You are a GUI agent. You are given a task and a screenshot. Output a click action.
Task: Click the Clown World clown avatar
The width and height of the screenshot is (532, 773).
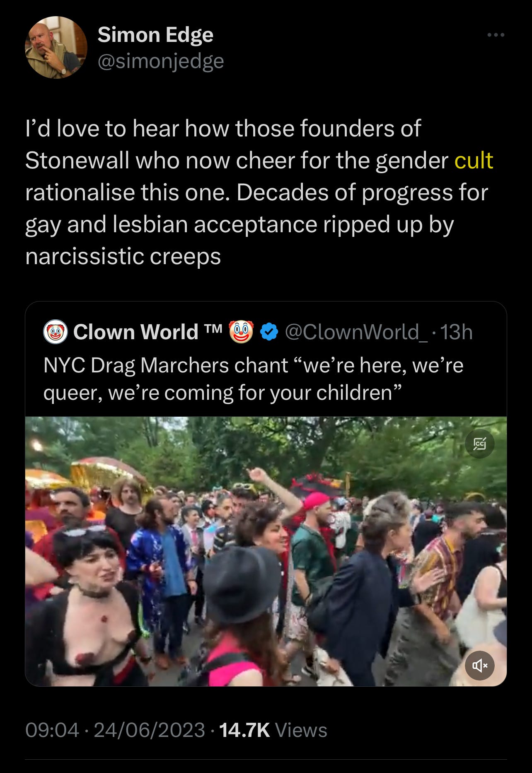(56, 332)
